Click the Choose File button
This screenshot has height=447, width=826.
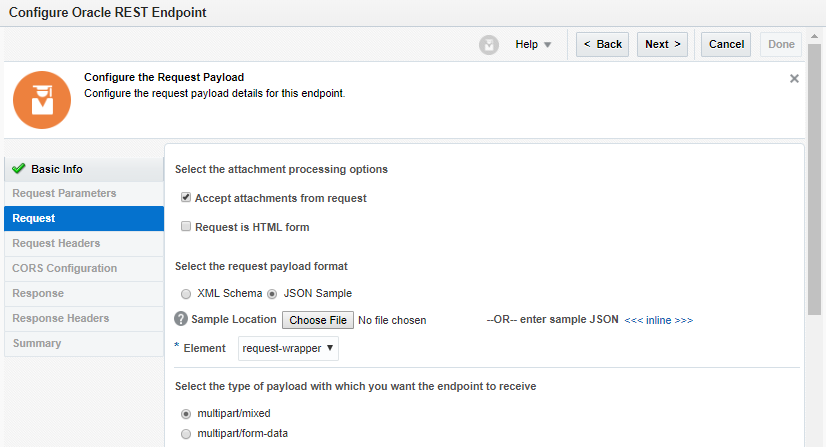coord(318,320)
